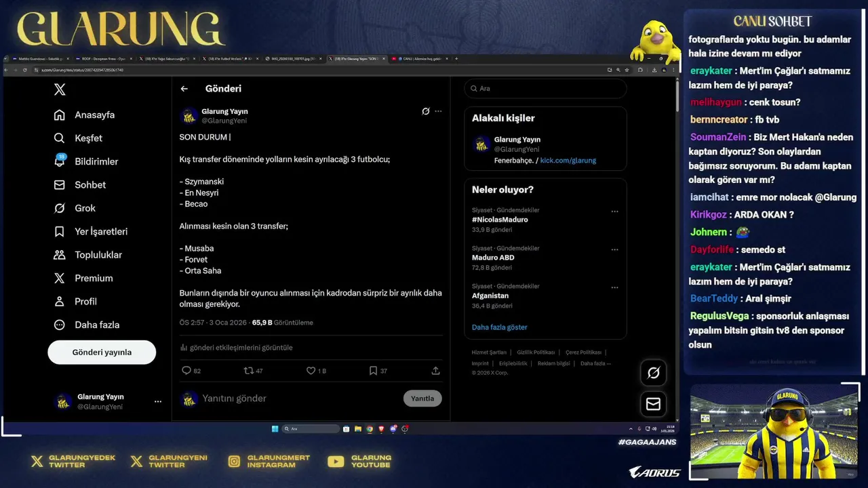868x488 pixels.
Task: Show hidden tray icons chevron
Action: click(631, 428)
